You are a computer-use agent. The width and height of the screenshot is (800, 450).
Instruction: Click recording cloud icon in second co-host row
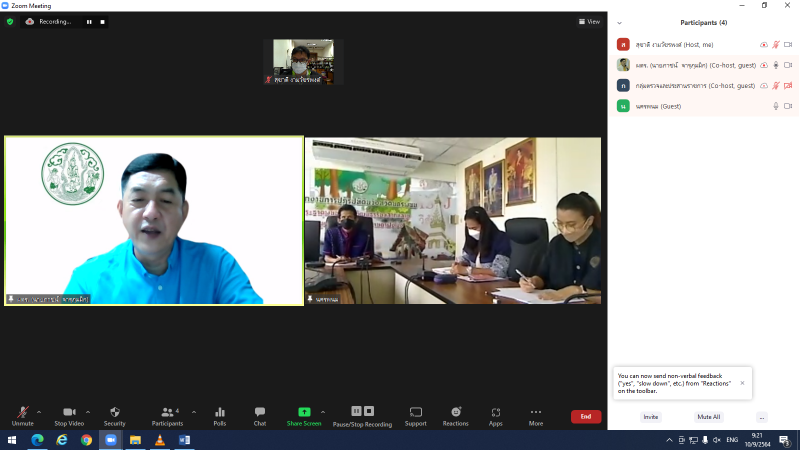[x=764, y=85]
